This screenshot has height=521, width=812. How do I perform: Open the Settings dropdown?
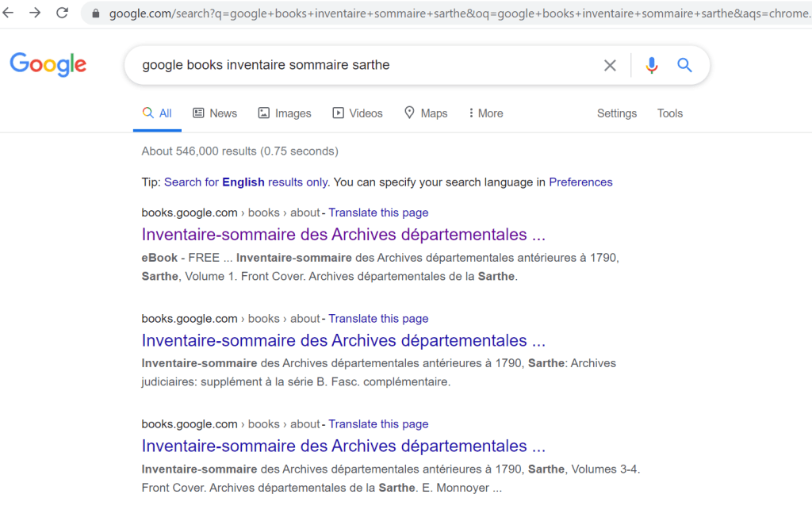[x=616, y=113]
